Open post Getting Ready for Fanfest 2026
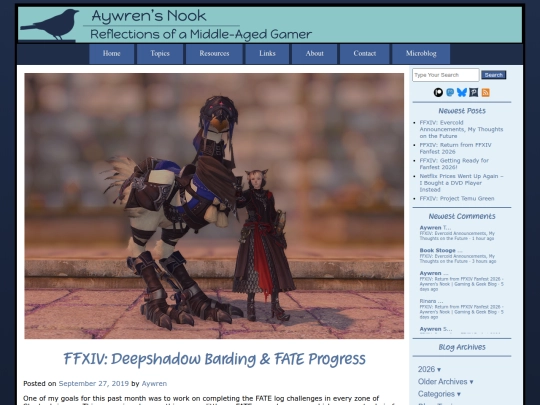The height and width of the screenshot is (405, 540). 454,164
